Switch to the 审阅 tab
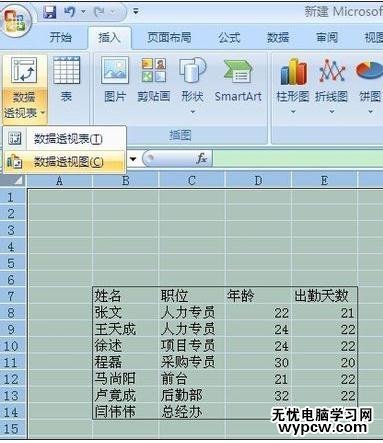383x443 pixels. pyautogui.click(x=327, y=37)
